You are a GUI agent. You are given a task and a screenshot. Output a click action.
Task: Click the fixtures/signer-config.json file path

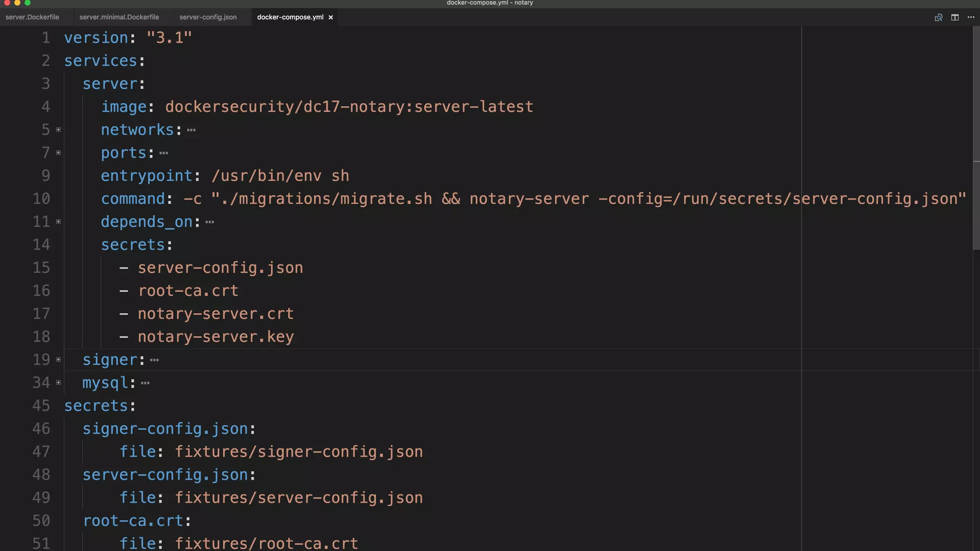coord(299,452)
